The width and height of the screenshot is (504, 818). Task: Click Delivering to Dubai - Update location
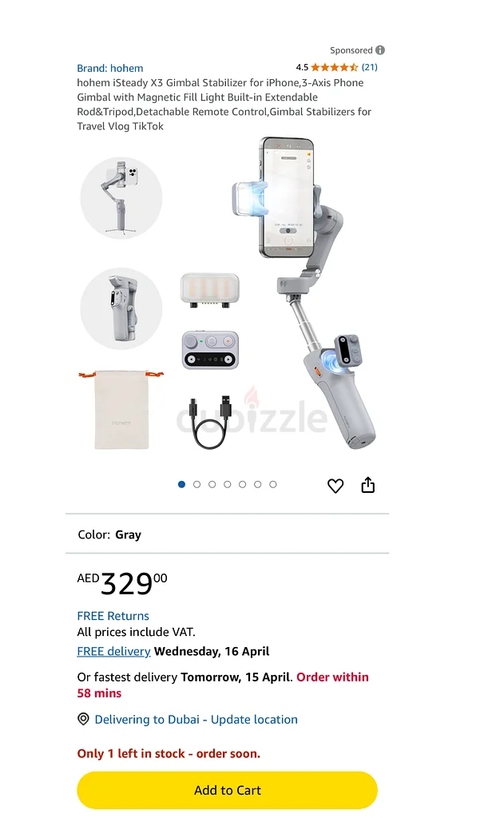click(196, 720)
